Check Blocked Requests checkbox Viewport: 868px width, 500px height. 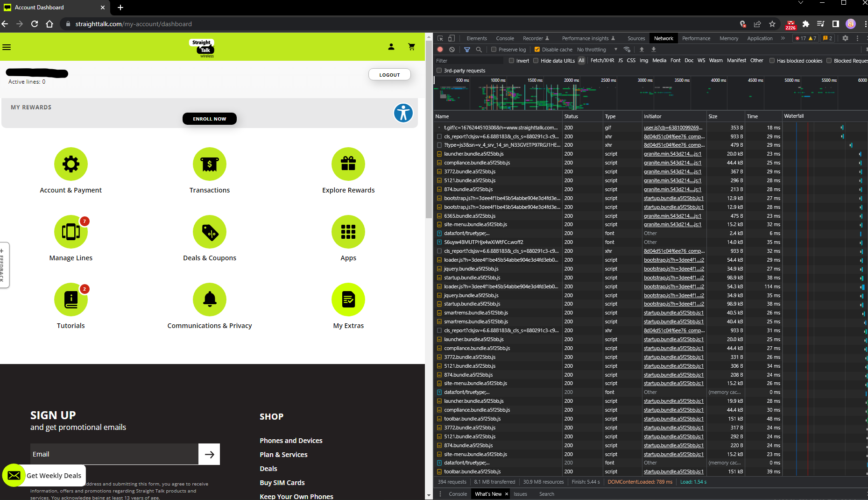(x=829, y=61)
